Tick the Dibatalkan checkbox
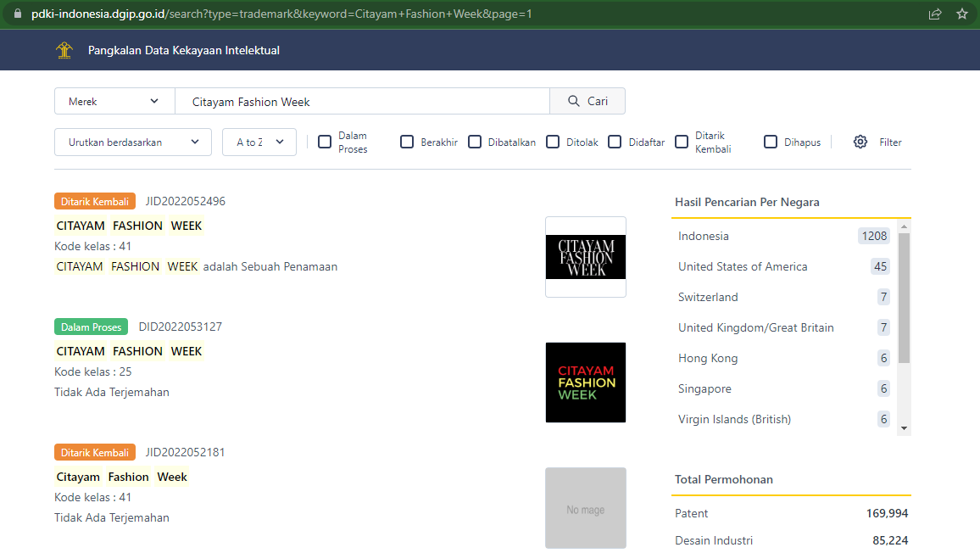980x553 pixels. 475,142
